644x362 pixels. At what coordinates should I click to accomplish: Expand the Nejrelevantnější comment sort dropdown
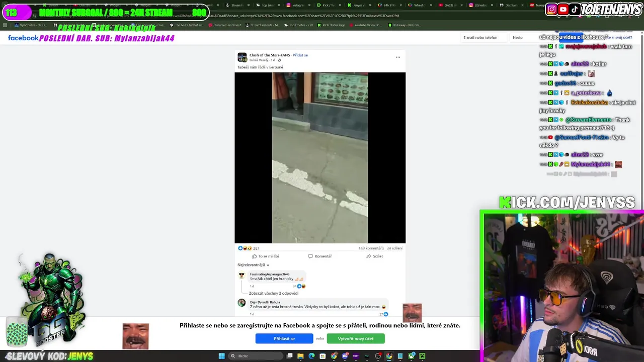pyautogui.click(x=253, y=265)
